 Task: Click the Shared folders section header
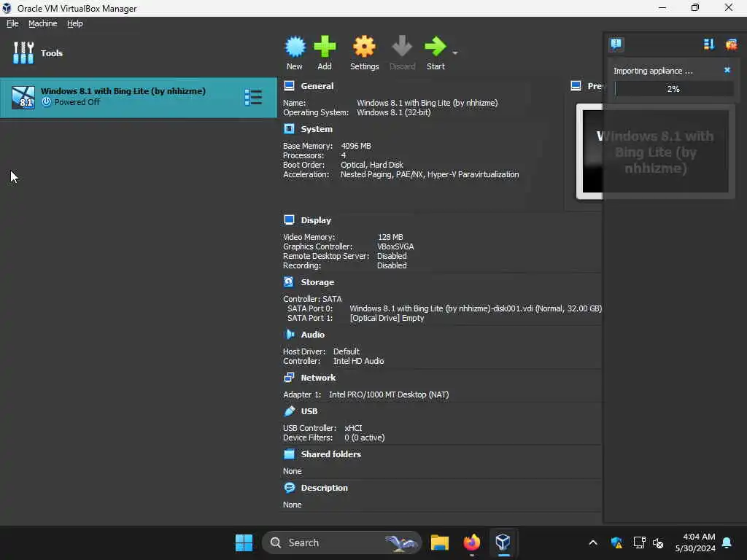(330, 454)
